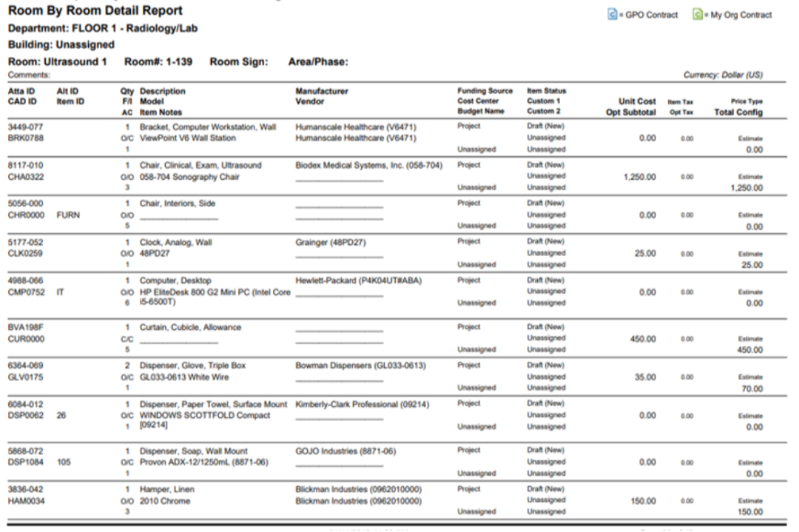
Task: Click 'GL033-0613 White Wire' model
Action: click(x=184, y=377)
